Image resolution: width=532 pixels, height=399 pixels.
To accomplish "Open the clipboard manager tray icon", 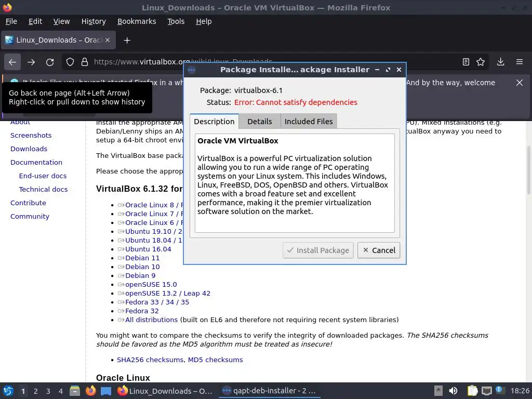I will click(x=472, y=391).
